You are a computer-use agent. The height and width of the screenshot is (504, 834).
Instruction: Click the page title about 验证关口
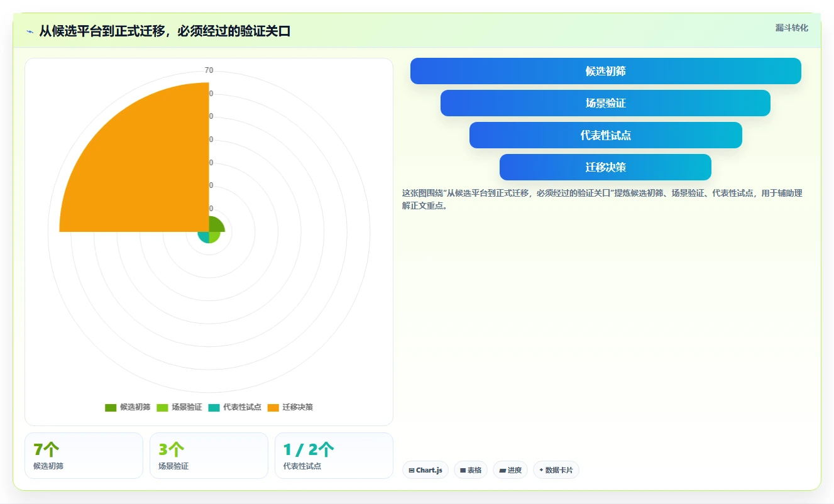click(165, 31)
